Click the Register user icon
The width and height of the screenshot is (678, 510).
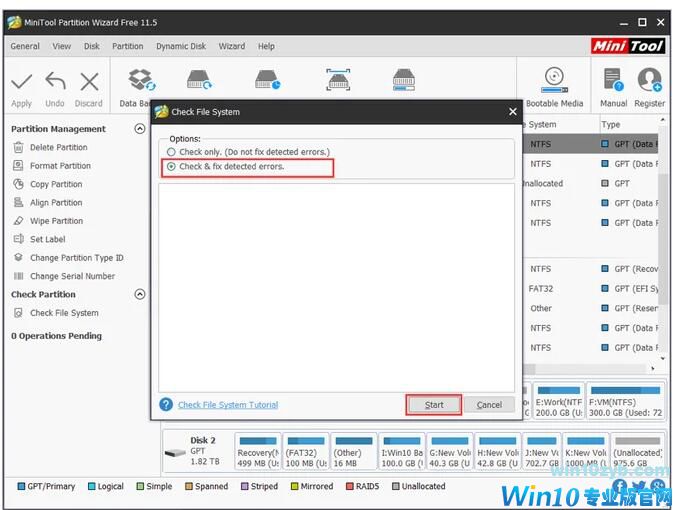click(649, 80)
